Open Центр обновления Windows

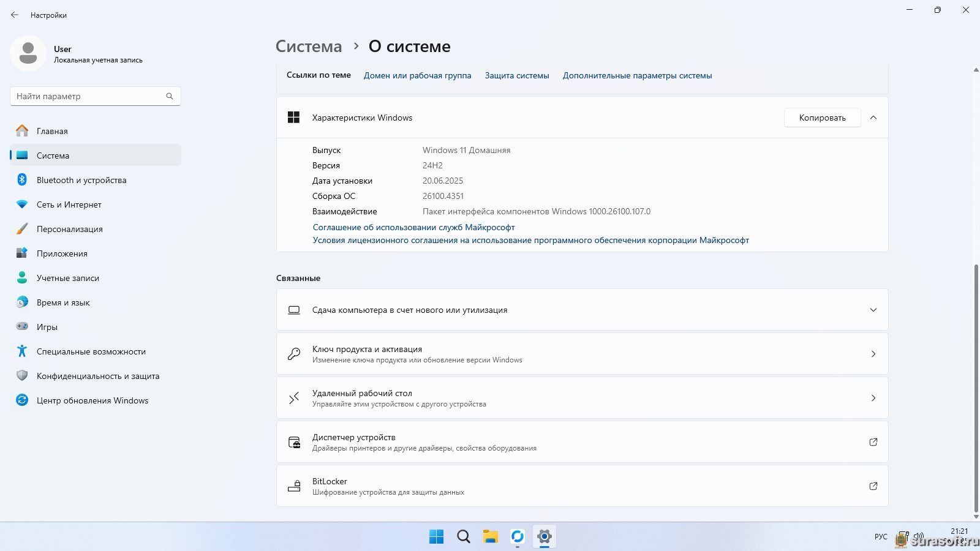click(x=92, y=400)
